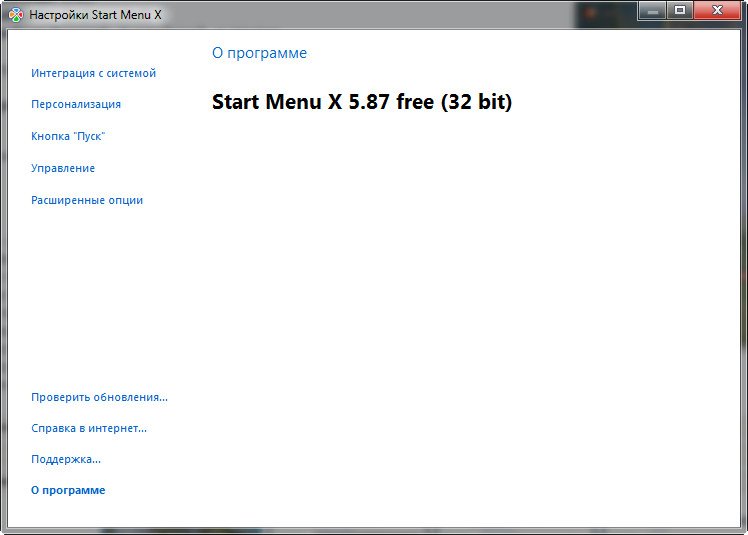Click the О программе page heading
Screen dimensions: 748x535
click(260, 53)
